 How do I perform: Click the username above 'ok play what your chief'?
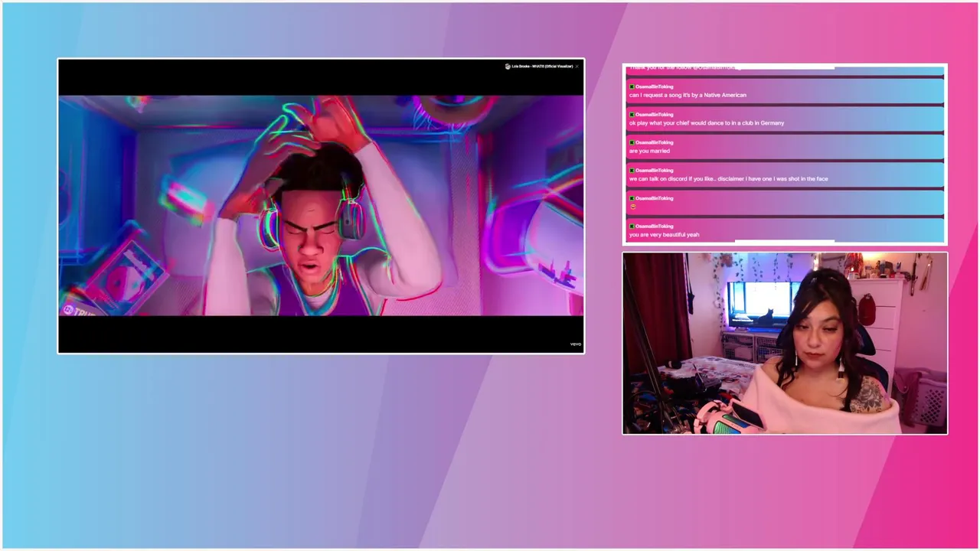pos(654,115)
